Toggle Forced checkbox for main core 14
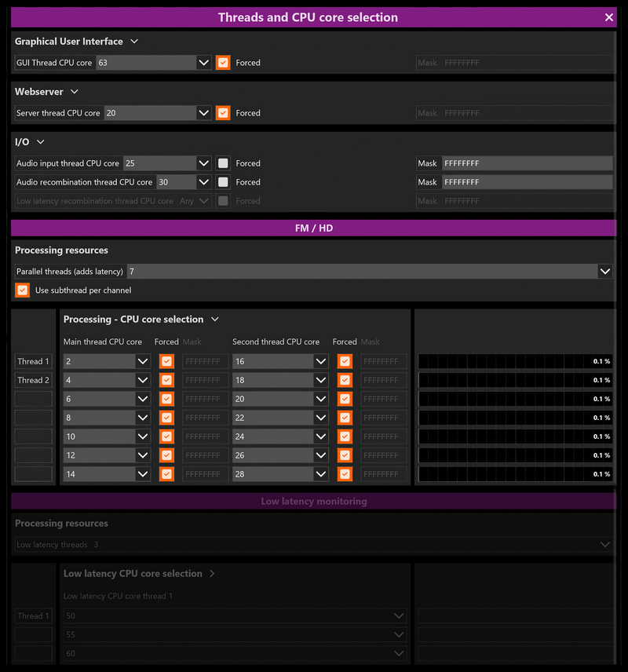This screenshot has height=672, width=628. tap(166, 474)
